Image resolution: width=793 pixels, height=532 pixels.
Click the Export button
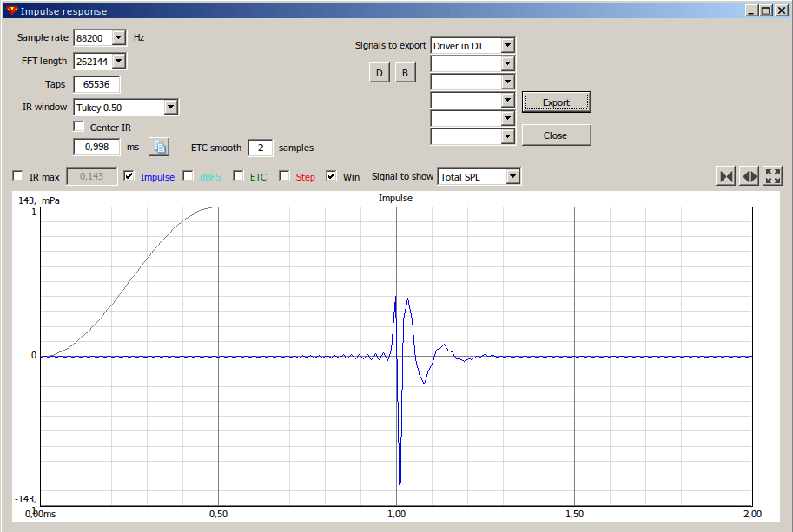coord(556,102)
